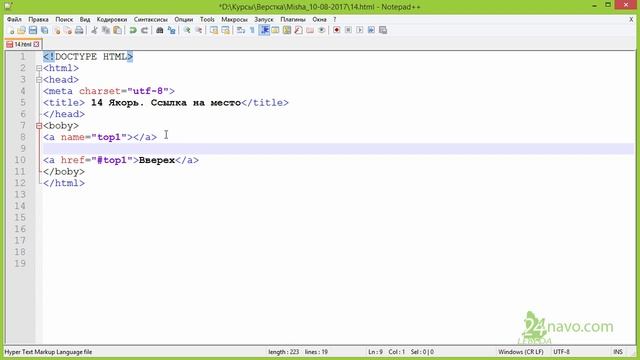Open the Tools menu
The height and width of the screenshot is (360, 640).
tap(207, 19)
